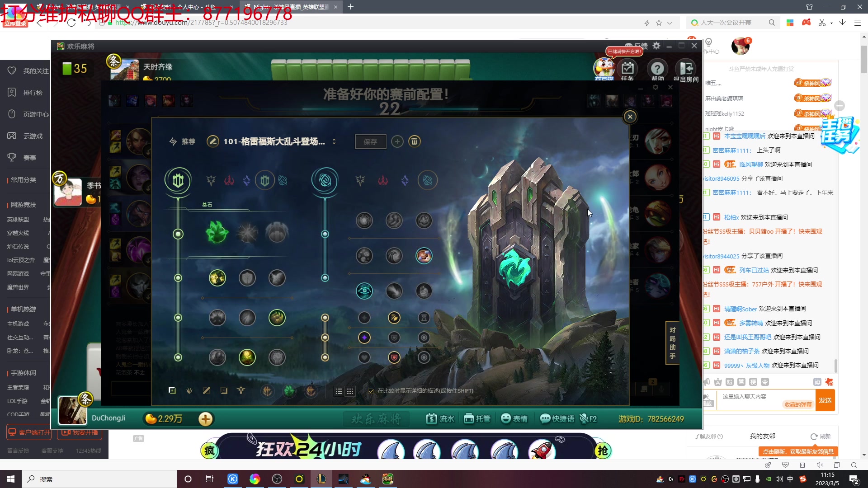This screenshot has width=868, height=488.
Task: Select the Sorcery secondary rune path icon
Action: coord(325,180)
